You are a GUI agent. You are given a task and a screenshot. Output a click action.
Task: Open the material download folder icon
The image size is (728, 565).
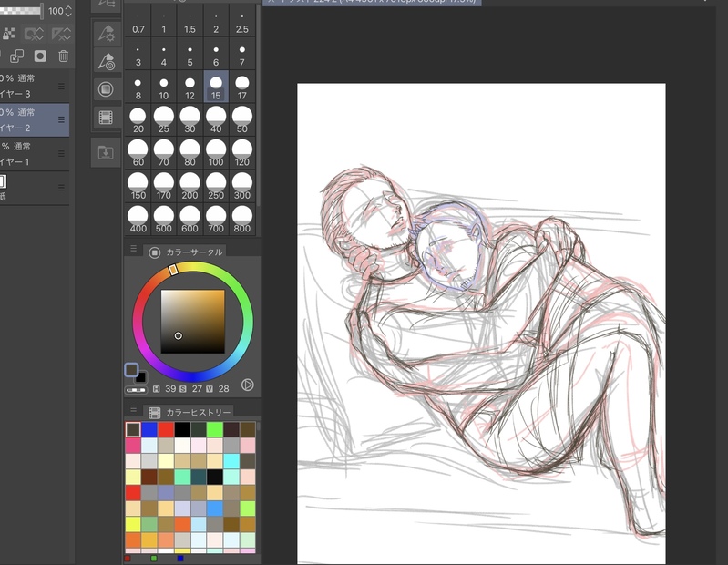tap(106, 152)
